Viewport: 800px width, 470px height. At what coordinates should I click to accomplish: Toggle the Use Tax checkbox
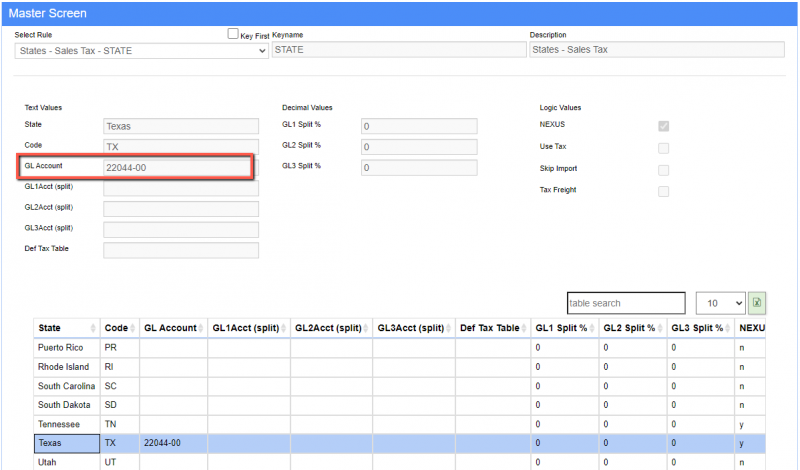click(663, 148)
